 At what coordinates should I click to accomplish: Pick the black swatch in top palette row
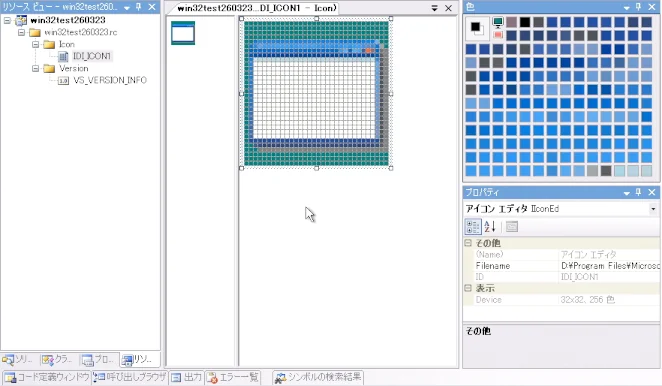525,22
